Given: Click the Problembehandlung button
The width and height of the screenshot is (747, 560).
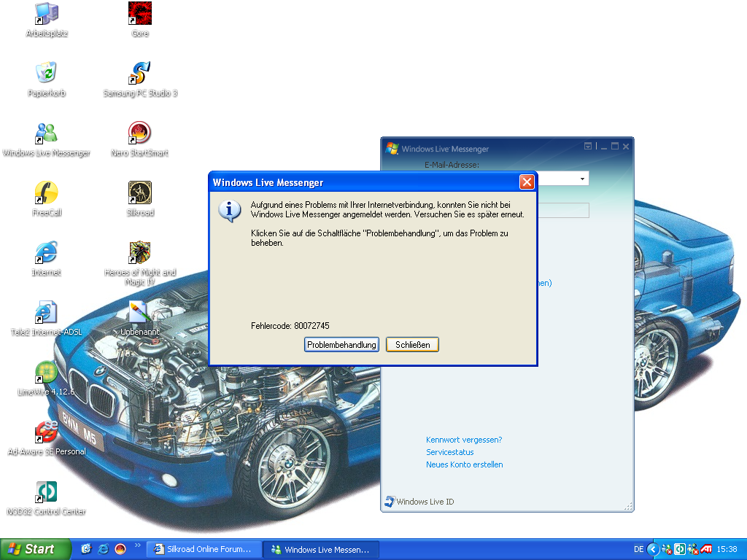Looking at the screenshot, I should coord(341,344).
